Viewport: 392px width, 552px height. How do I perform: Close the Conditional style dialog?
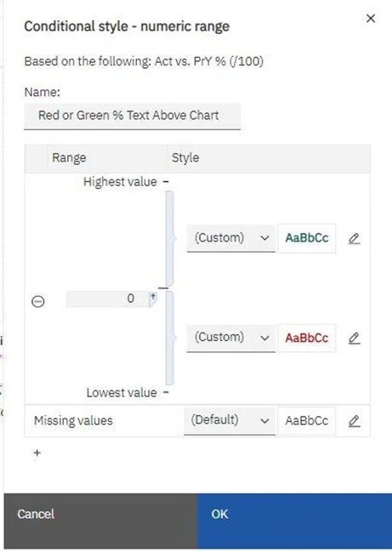coord(371,19)
